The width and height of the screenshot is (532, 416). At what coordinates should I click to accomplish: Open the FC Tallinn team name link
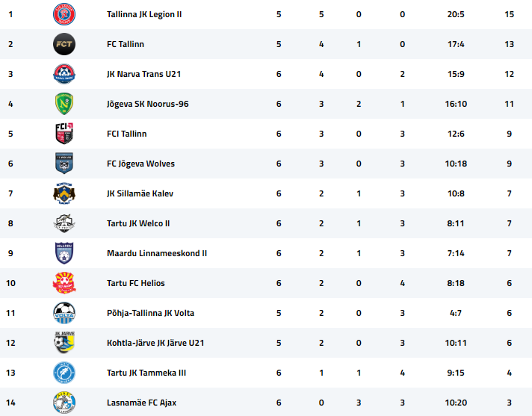126,44
